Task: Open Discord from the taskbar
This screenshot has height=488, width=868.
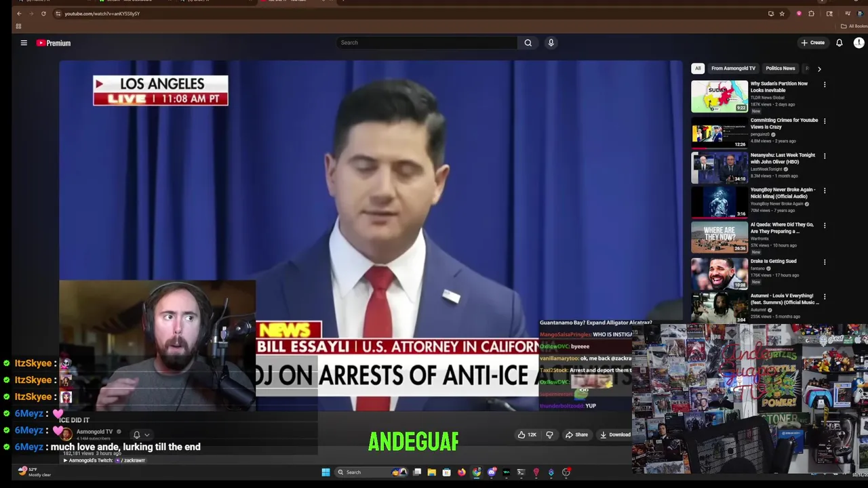Action: pos(492,472)
